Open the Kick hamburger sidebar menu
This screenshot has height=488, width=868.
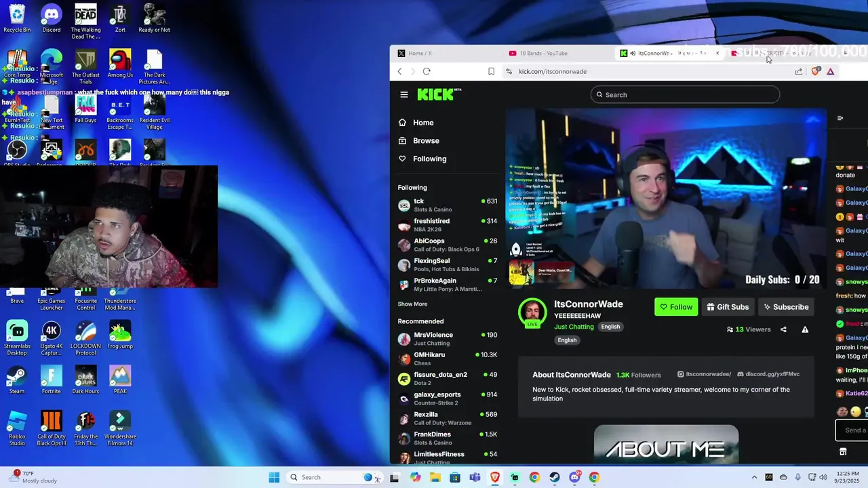pos(404,95)
